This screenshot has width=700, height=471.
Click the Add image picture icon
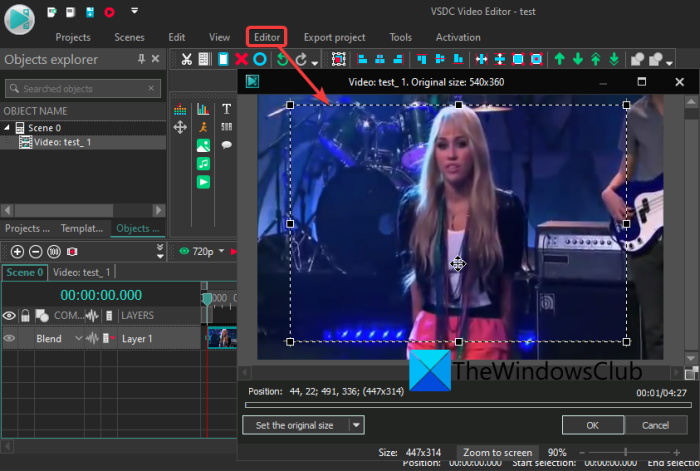(204, 145)
